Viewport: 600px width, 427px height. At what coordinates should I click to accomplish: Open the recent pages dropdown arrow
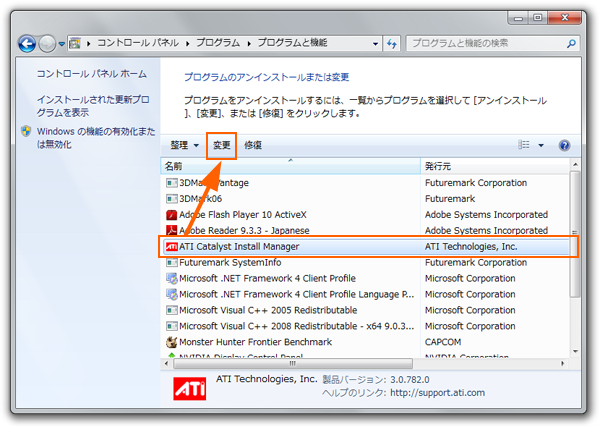click(62, 44)
